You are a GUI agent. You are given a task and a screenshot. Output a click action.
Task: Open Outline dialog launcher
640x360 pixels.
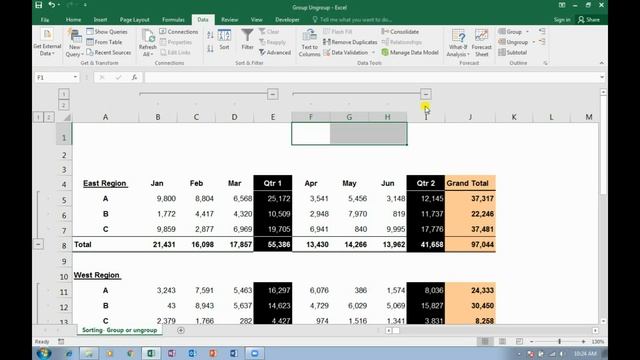[x=546, y=63]
